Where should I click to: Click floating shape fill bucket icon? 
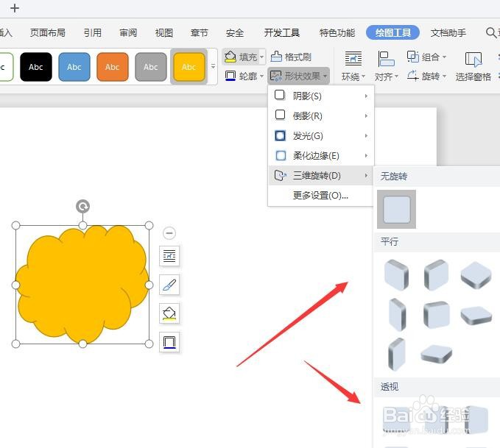(x=169, y=313)
